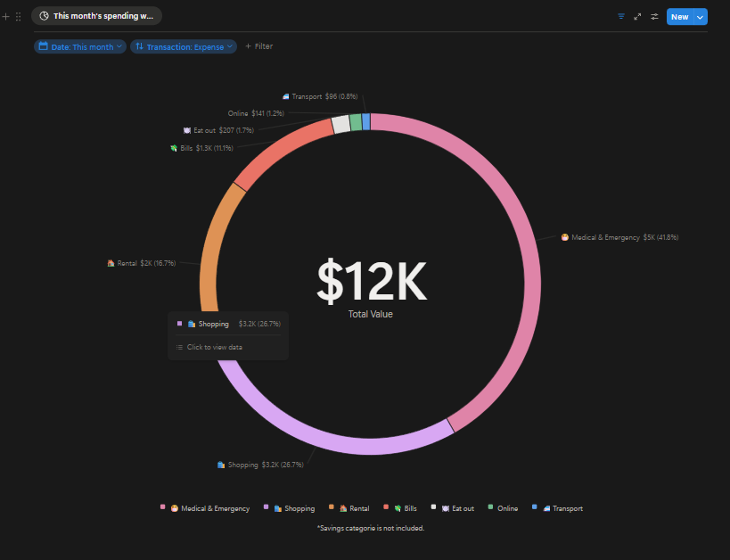Click the arrows icon in the Transaction chip

[141, 45]
